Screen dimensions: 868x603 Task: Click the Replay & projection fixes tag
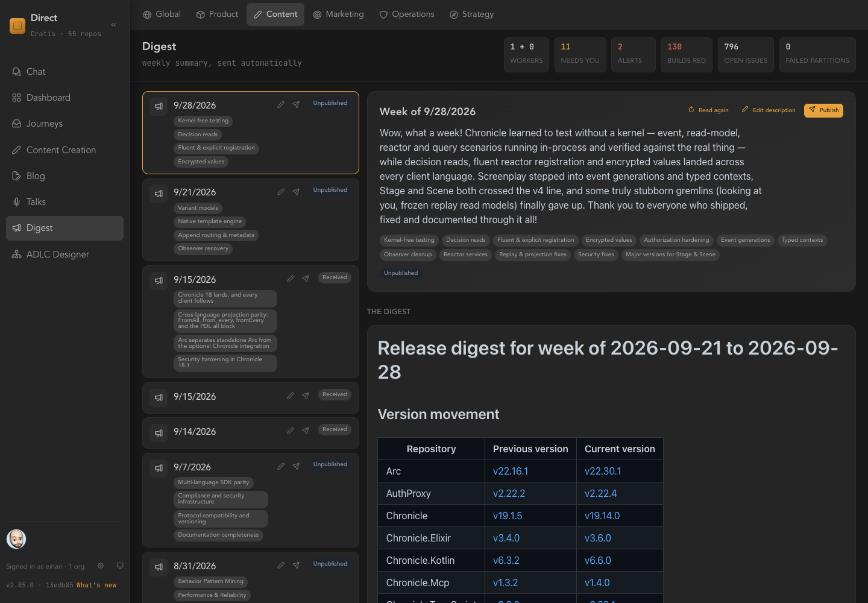(533, 254)
